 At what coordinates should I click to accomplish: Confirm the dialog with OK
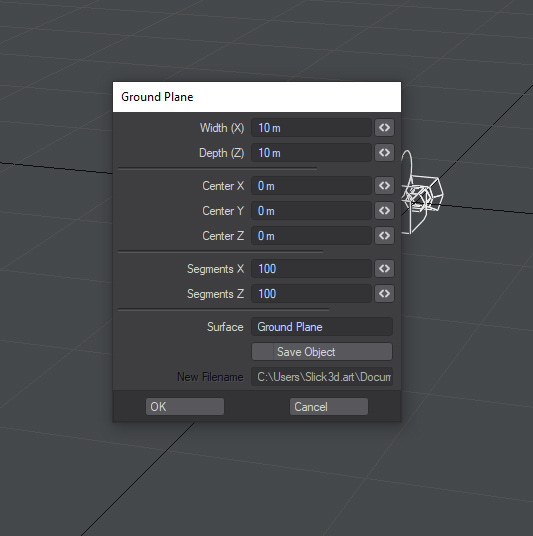pos(185,406)
